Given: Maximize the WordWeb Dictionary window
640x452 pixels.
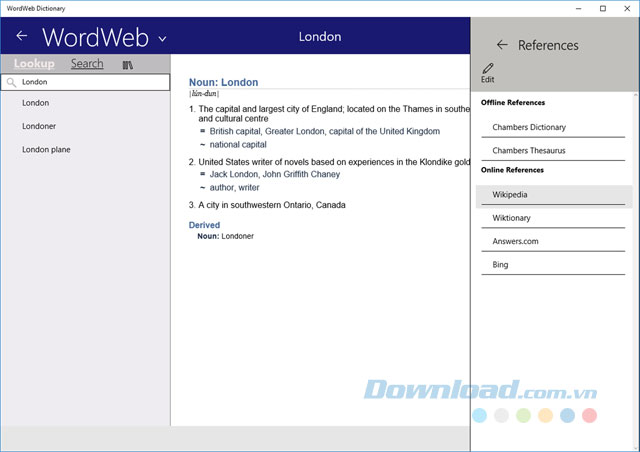Looking at the screenshot, I should [603, 9].
